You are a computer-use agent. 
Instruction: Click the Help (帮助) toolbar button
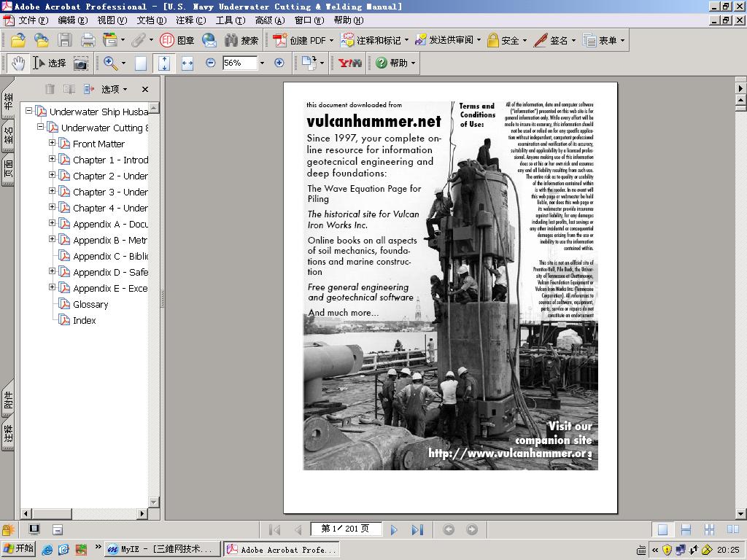click(x=395, y=63)
